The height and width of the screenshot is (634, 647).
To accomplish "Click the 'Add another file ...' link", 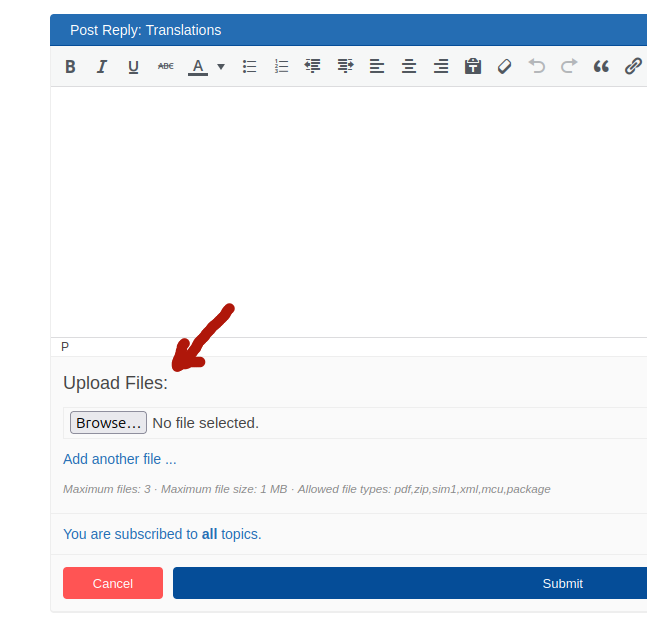I will tap(120, 460).
